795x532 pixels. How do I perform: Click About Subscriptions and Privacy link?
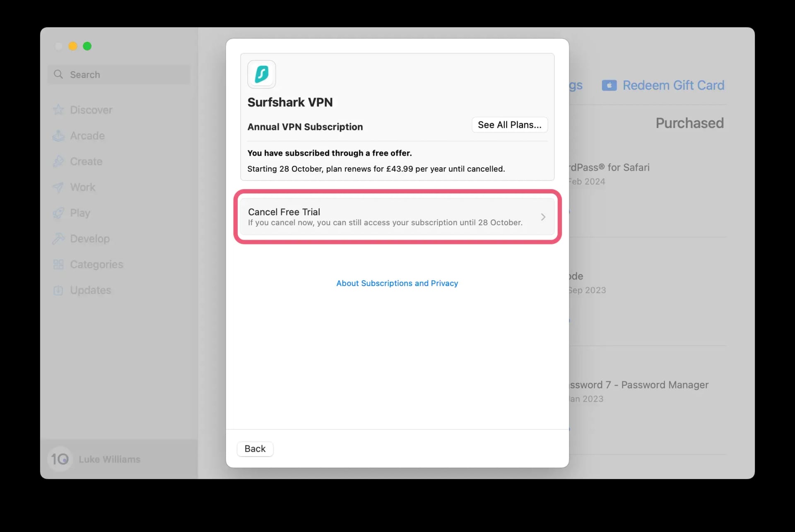coord(397,283)
